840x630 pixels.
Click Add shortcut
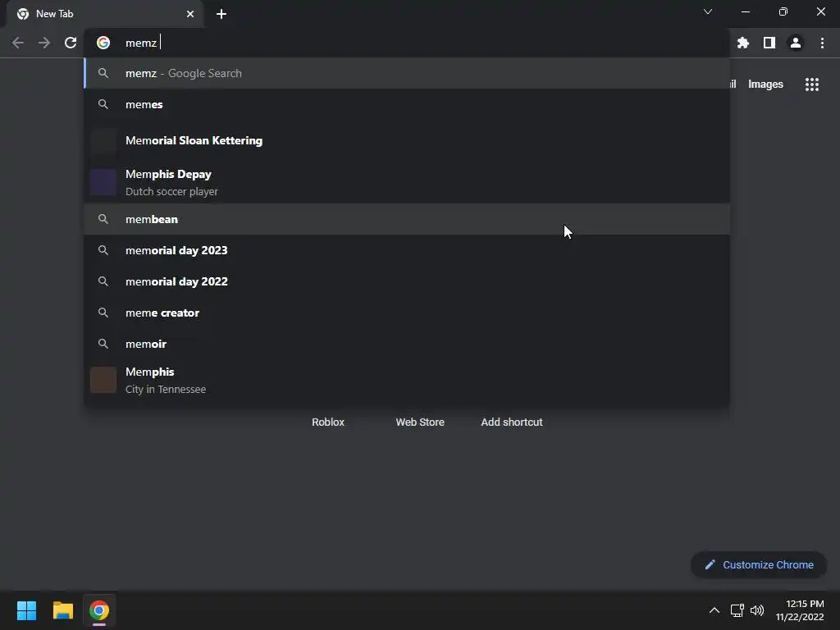click(x=512, y=422)
